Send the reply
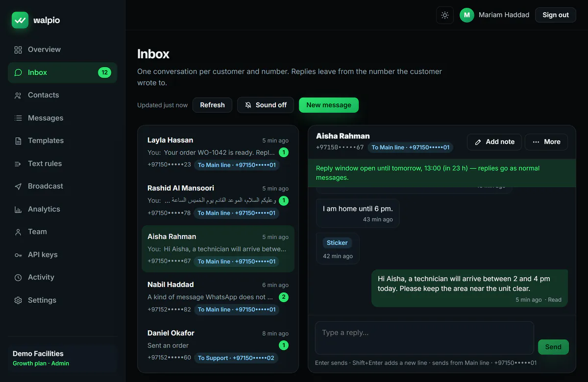Screen dimensions: 588x382 pos(553,347)
